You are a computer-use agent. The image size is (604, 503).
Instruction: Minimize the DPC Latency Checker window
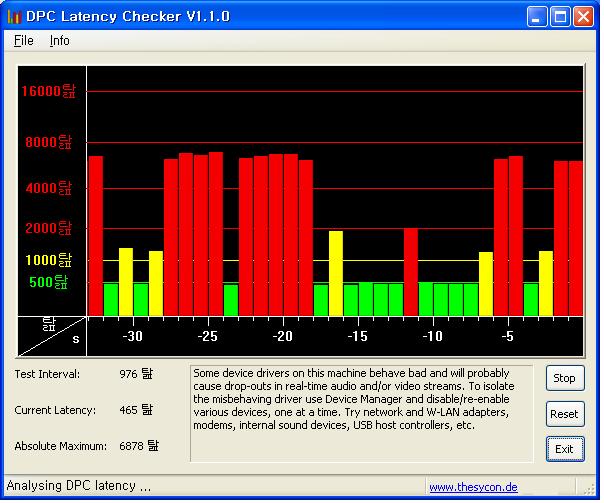[537, 17]
